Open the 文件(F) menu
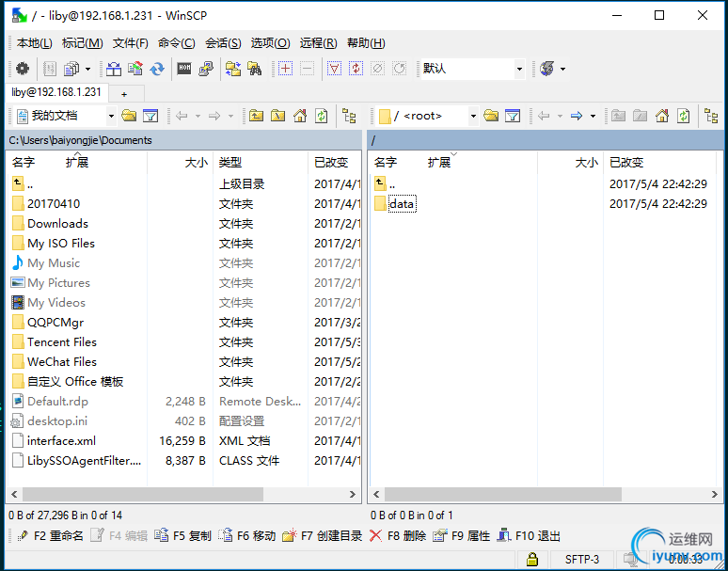Screen dimensions: 728x571 click(130, 43)
